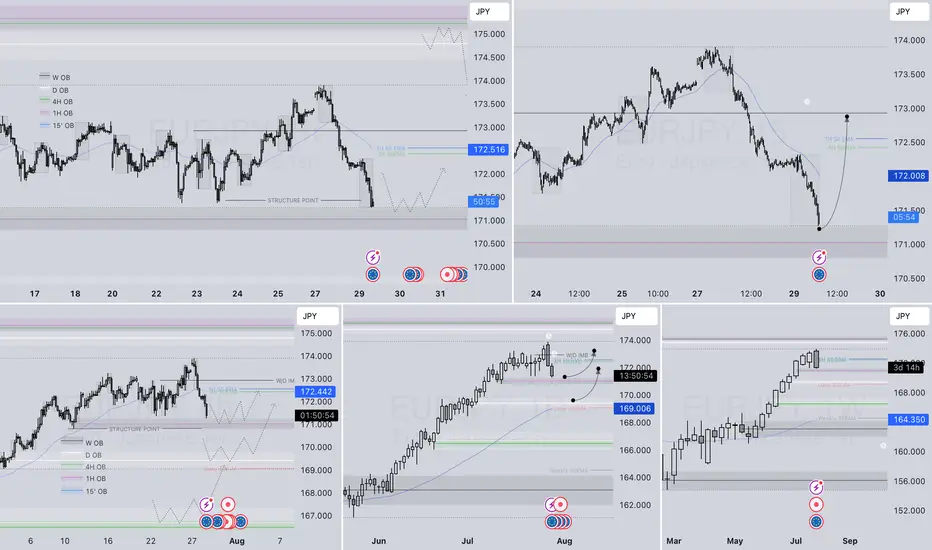The image size is (932, 550).
Task: Select the dot at top of curved arrow projection
Action: (847, 117)
